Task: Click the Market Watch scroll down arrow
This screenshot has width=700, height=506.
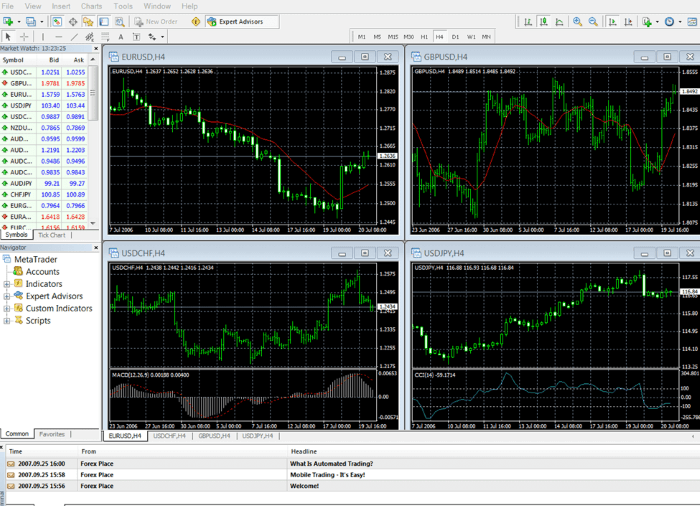Action: 93,223
